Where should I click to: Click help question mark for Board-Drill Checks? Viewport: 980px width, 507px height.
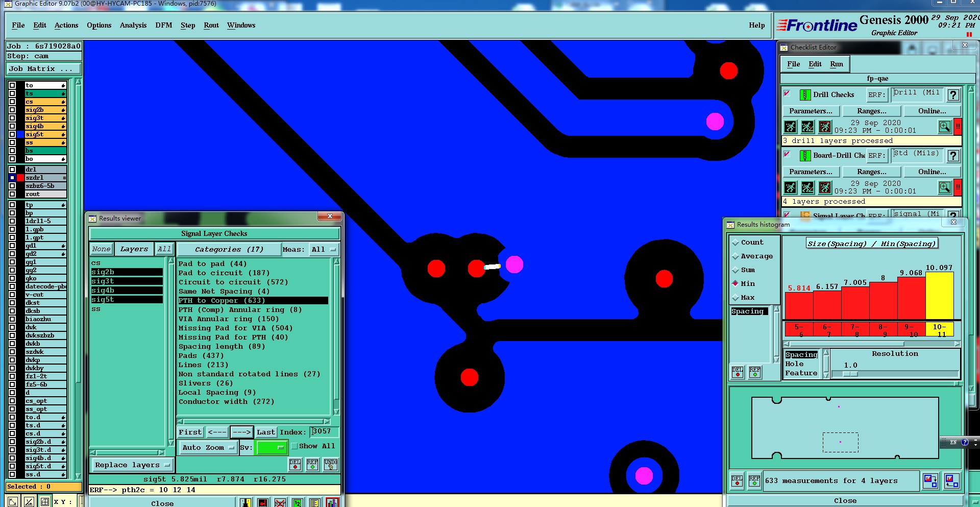953,156
